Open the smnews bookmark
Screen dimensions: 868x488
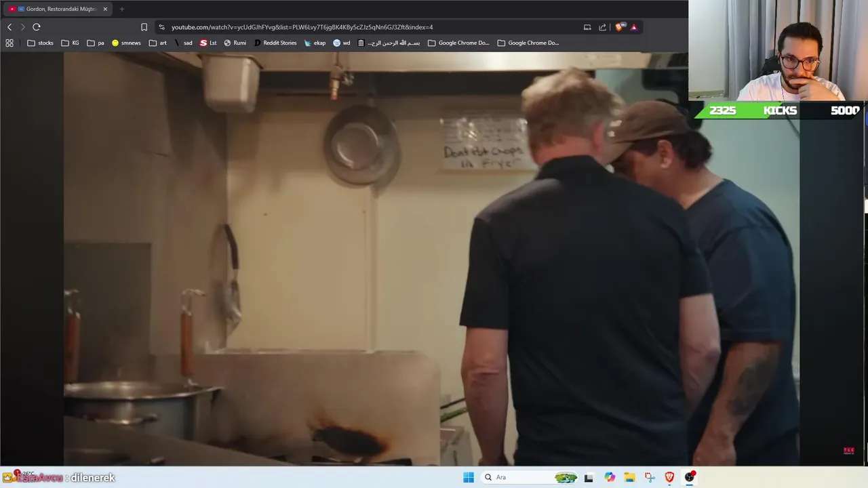(126, 43)
